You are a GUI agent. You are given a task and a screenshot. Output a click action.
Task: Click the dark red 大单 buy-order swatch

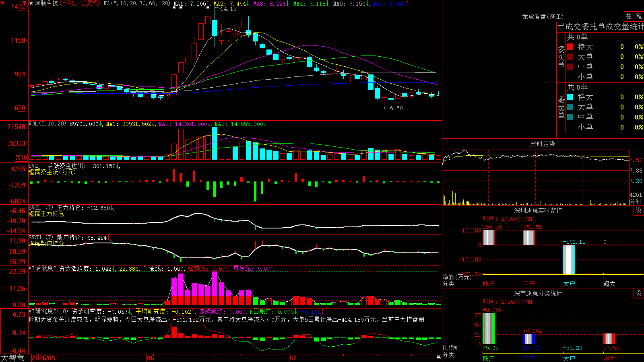[x=570, y=57]
